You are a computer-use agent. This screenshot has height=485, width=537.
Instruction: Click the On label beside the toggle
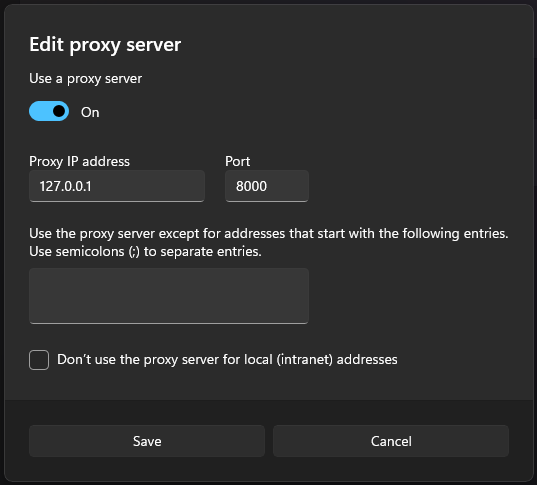[x=90, y=112]
